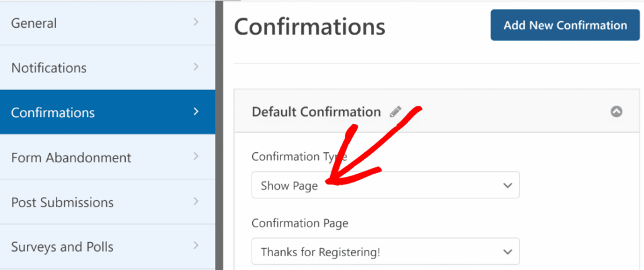Click the dropdown caret on Show Page select
The width and height of the screenshot is (644, 270).
point(508,186)
